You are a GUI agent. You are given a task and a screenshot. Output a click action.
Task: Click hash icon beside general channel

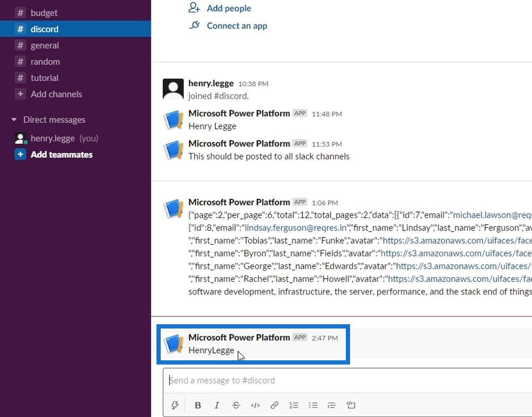point(20,45)
